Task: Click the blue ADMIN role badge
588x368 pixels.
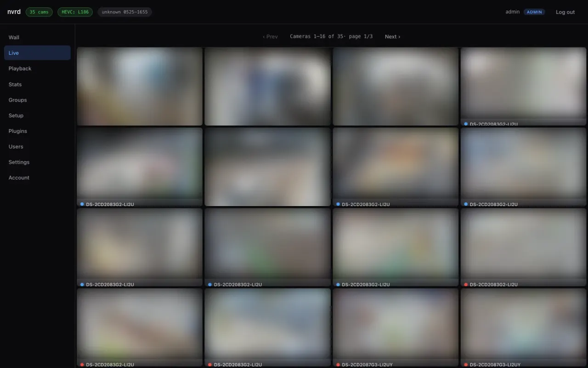Action: tap(534, 12)
